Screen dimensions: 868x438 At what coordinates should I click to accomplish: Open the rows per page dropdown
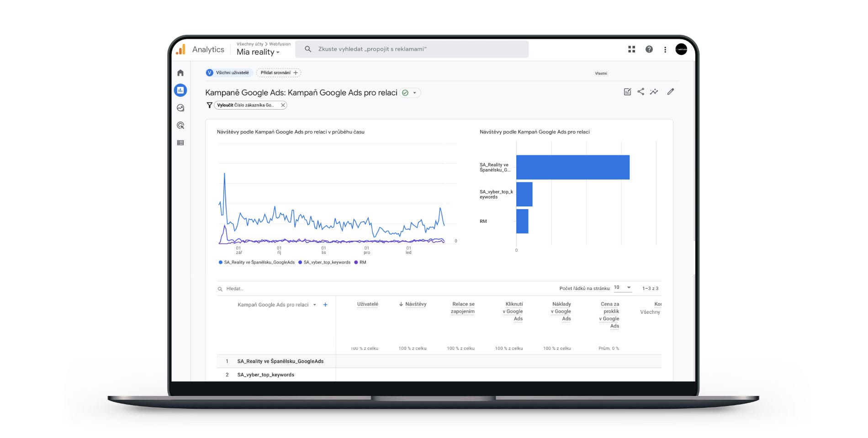(623, 288)
